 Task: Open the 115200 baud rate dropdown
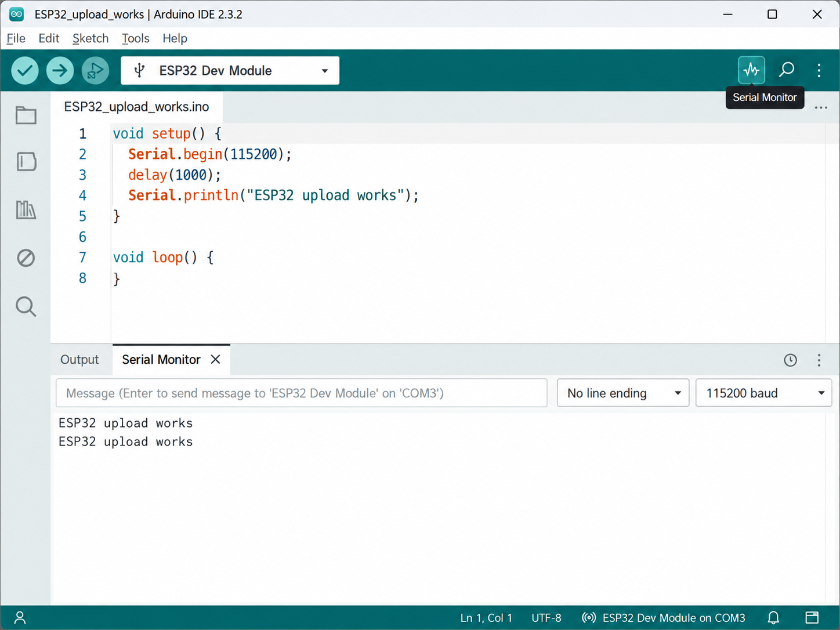pos(763,393)
